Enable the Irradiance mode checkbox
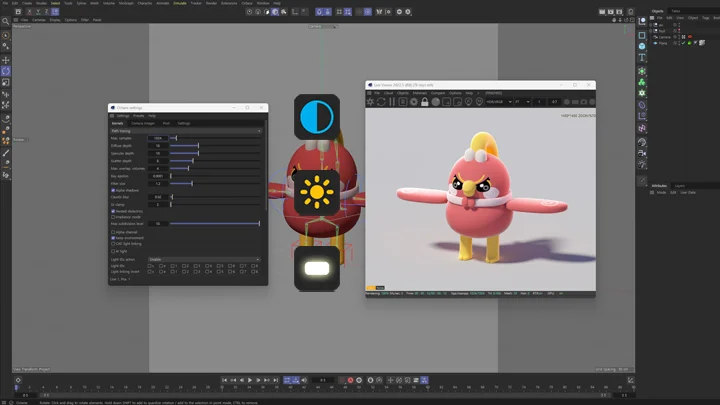The width and height of the screenshot is (720, 405). [113, 217]
